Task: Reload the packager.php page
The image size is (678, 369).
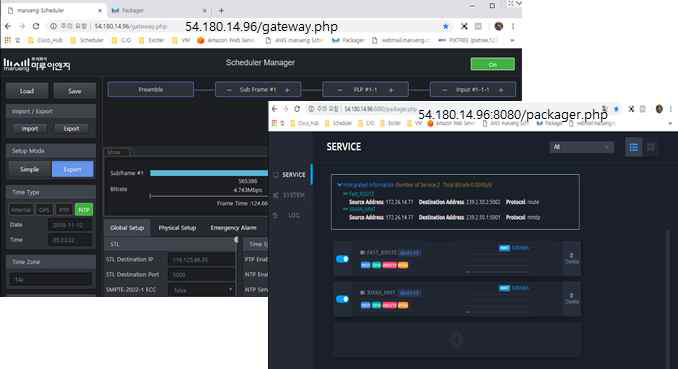Action: (x=297, y=109)
